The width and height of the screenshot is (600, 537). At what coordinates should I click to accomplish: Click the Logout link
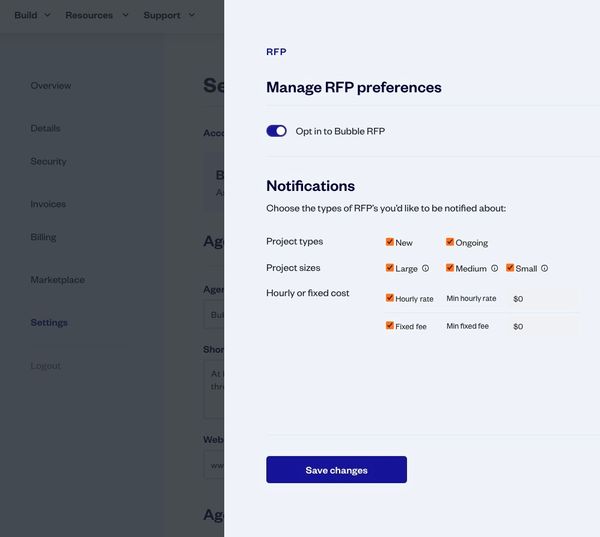[x=45, y=366]
